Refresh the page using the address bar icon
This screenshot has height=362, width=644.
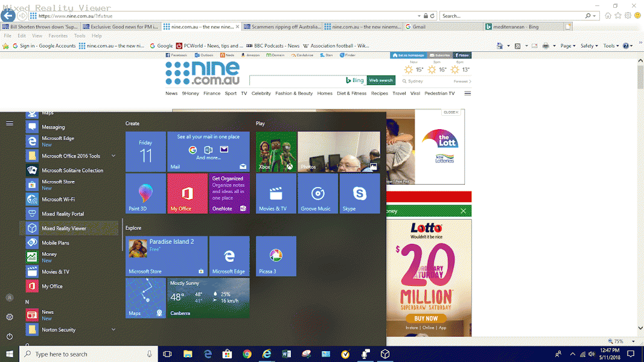[433, 16]
